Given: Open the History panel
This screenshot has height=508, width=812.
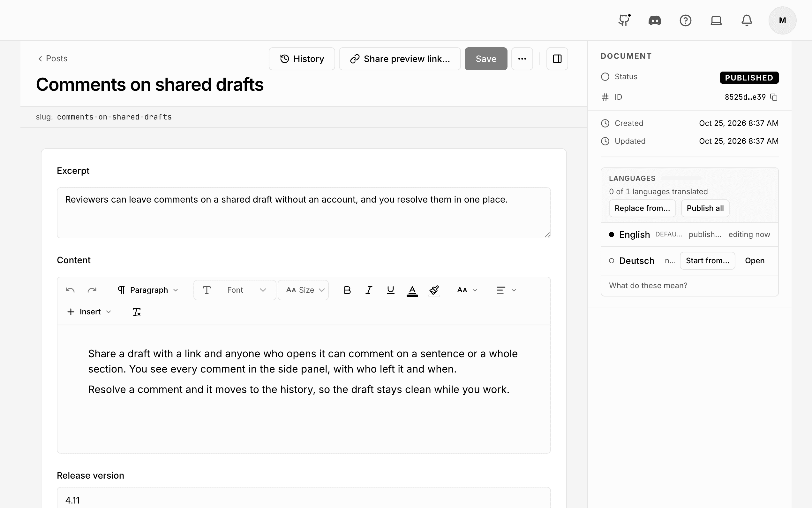Looking at the screenshot, I should coord(302,59).
